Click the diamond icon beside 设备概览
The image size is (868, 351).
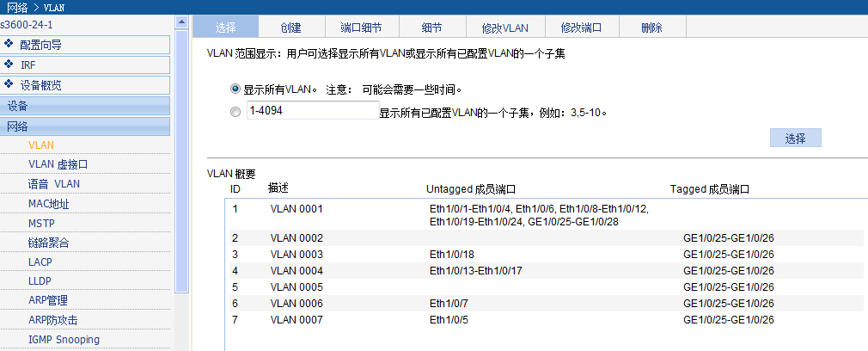pos(9,84)
